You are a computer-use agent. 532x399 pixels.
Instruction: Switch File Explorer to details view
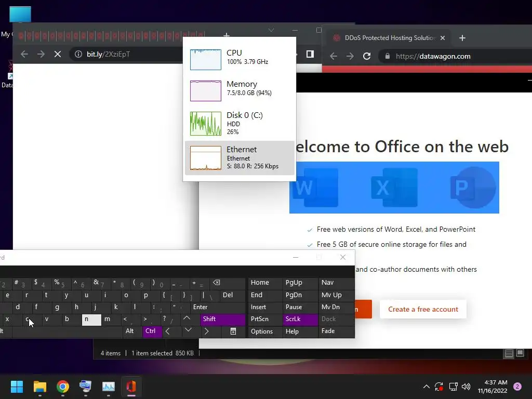coord(509,353)
